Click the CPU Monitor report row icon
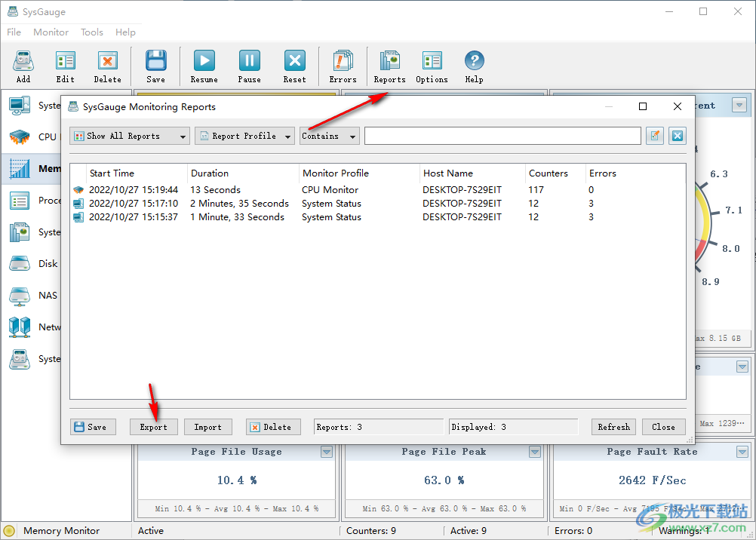756x540 pixels. 78,190
